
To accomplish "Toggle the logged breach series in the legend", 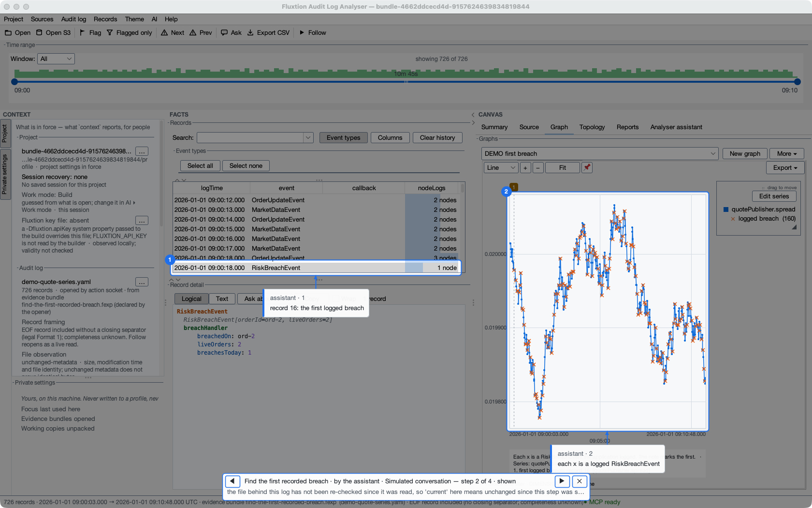I will [763, 219].
